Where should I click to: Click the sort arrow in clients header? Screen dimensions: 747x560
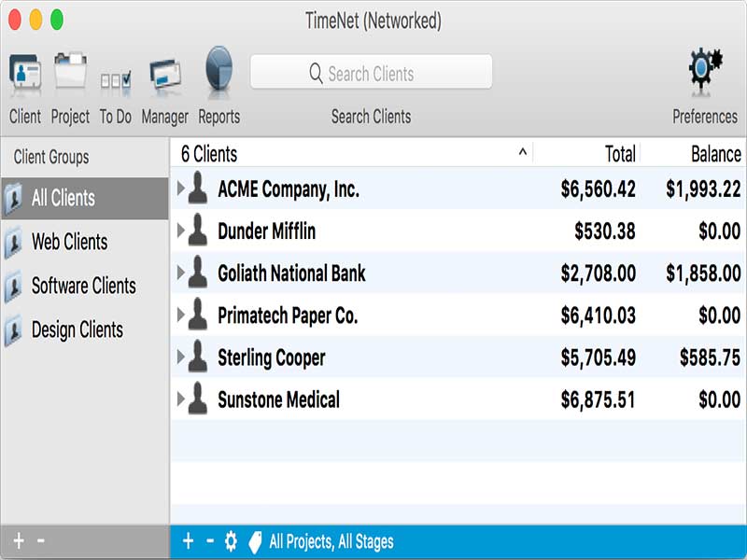523,152
